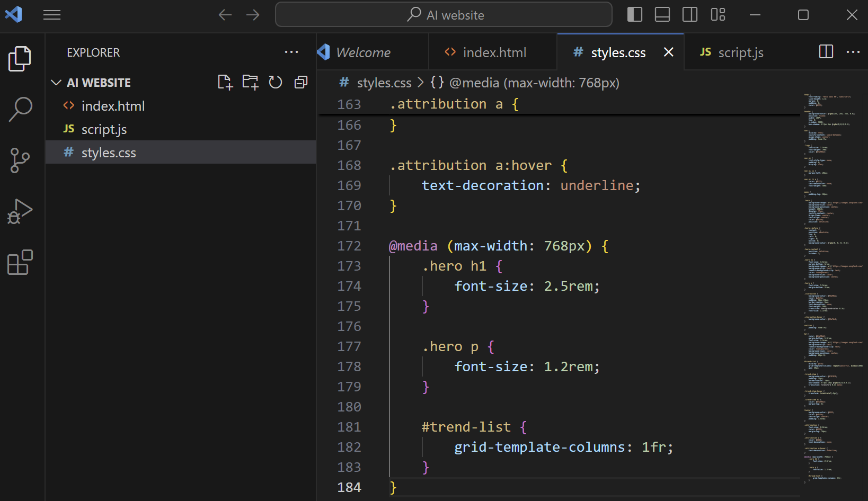Click the vertical scrollbar at editor edge
Viewport: 868px width, 501px height.
[x=865, y=297]
